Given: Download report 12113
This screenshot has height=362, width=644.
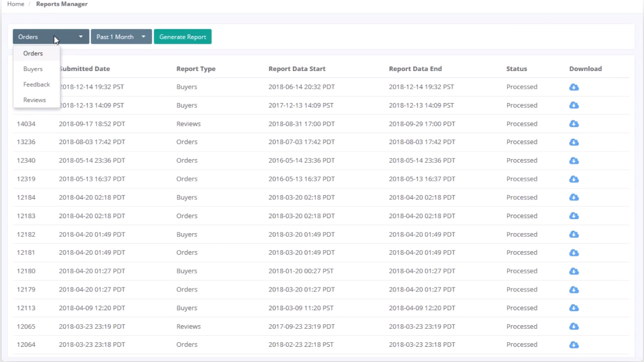Looking at the screenshot, I should (573, 308).
